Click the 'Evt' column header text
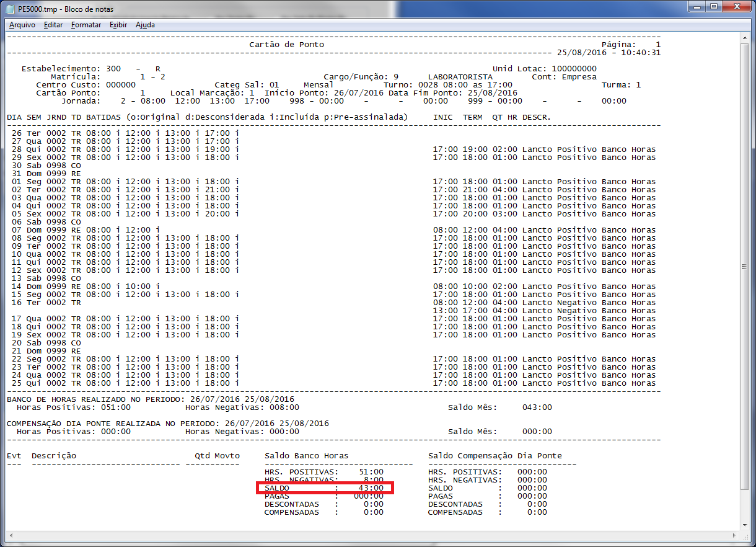The image size is (756, 547). [14, 456]
